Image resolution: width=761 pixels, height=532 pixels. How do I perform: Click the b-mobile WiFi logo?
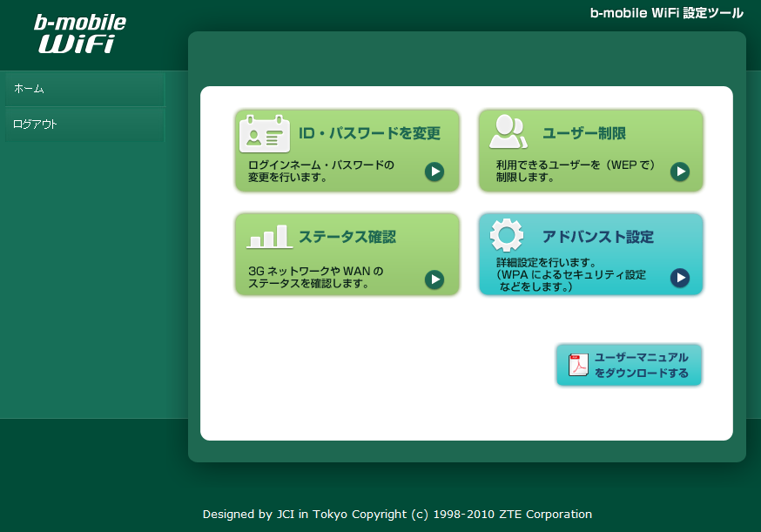(x=80, y=33)
